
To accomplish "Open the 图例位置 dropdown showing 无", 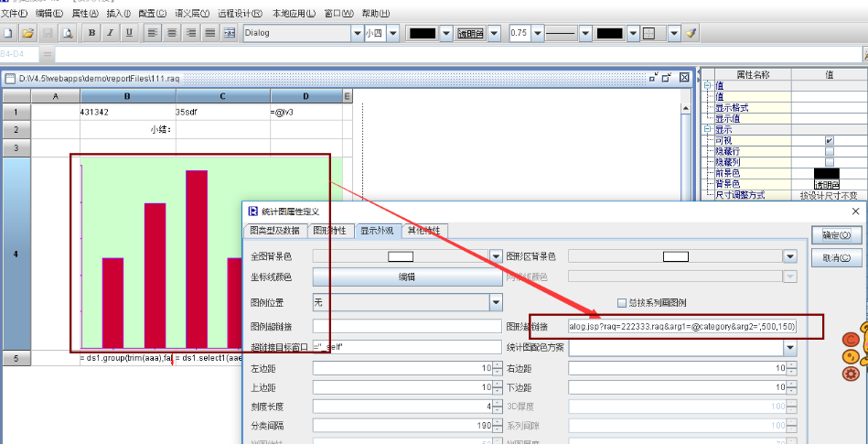I will click(x=496, y=302).
